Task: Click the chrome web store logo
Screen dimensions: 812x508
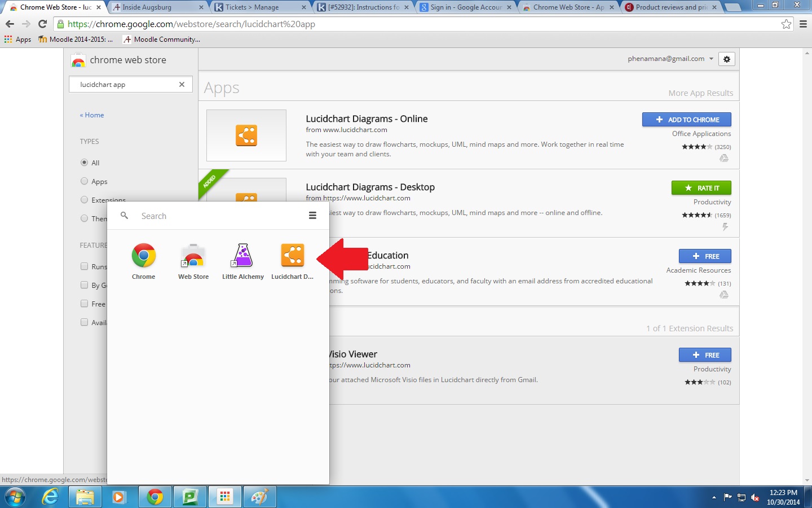Action: point(118,60)
